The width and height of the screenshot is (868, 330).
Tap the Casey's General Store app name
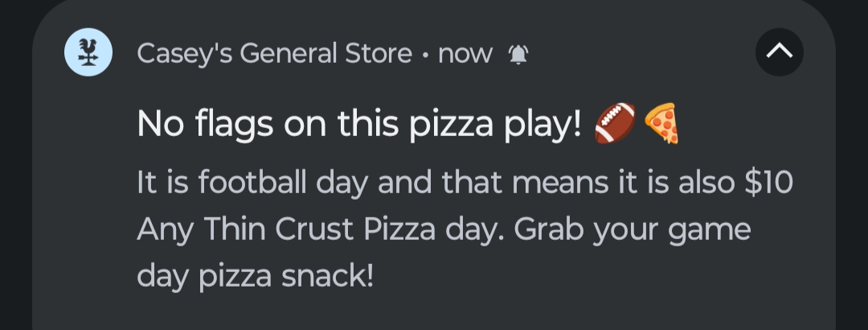pos(275,54)
